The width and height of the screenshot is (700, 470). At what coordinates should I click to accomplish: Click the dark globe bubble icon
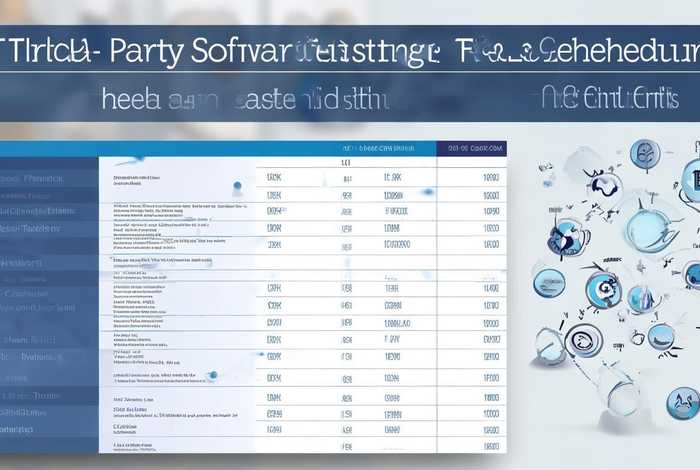click(x=568, y=238)
